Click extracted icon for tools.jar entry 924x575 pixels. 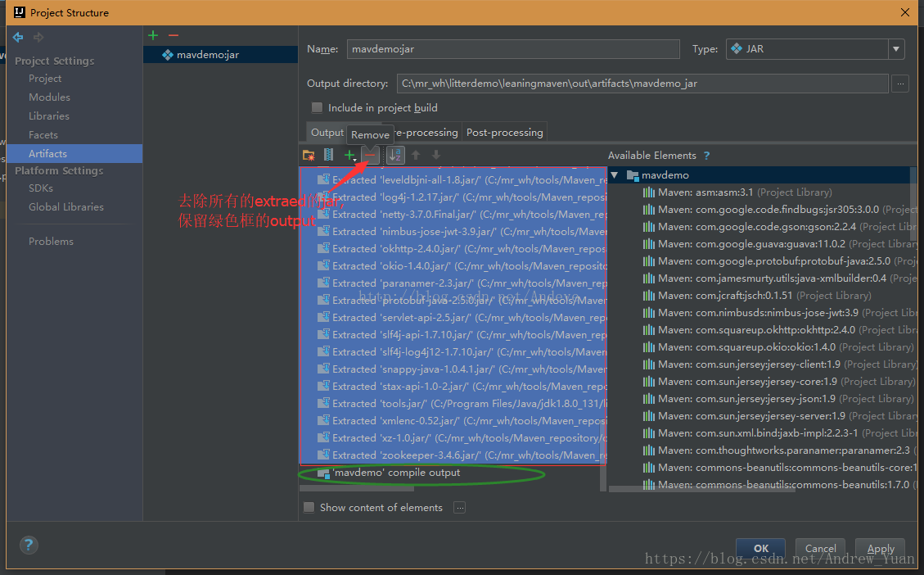tap(323, 403)
